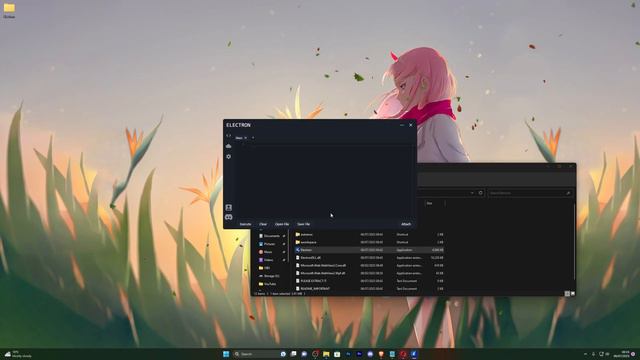Open Videos in the Explorer navigation pane
Viewport: 640px width, 360px height.
click(x=268, y=260)
